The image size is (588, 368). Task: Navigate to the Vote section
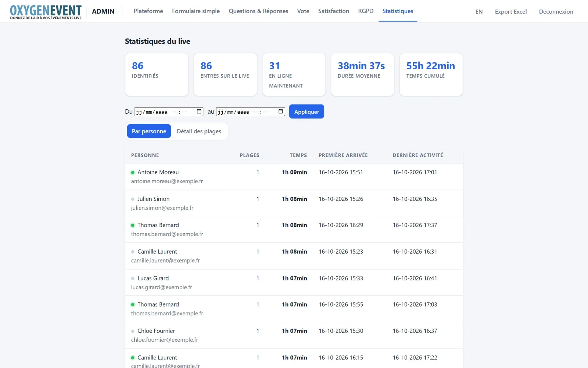point(303,11)
